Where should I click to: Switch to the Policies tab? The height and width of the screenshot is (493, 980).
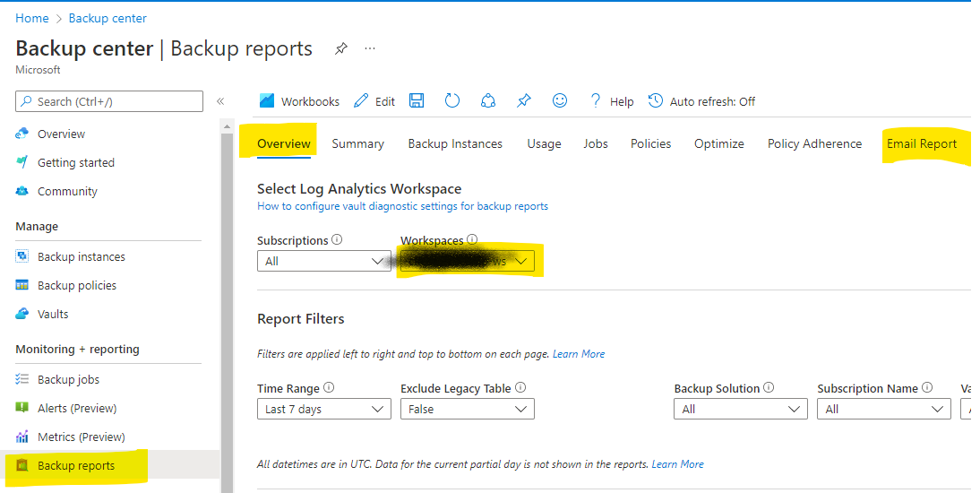(x=650, y=144)
